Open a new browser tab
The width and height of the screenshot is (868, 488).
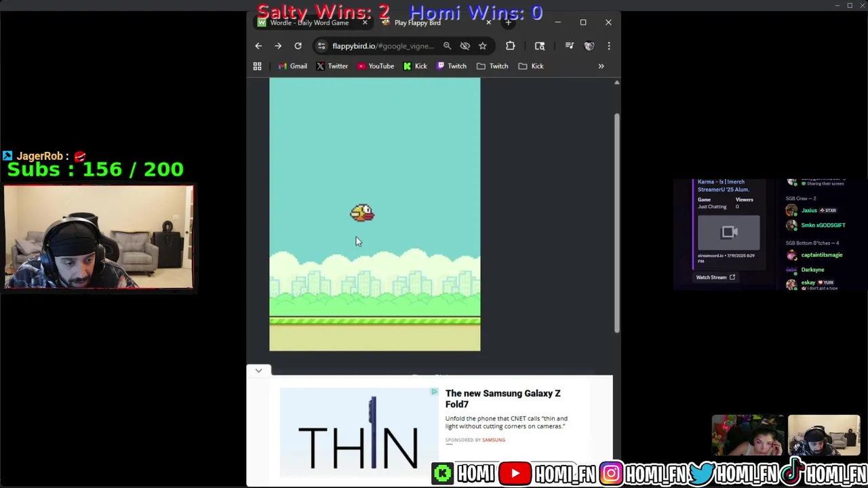[509, 23]
